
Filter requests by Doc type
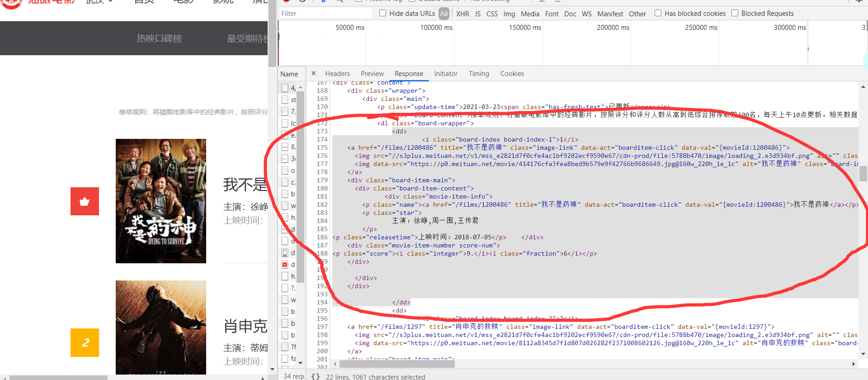570,14
